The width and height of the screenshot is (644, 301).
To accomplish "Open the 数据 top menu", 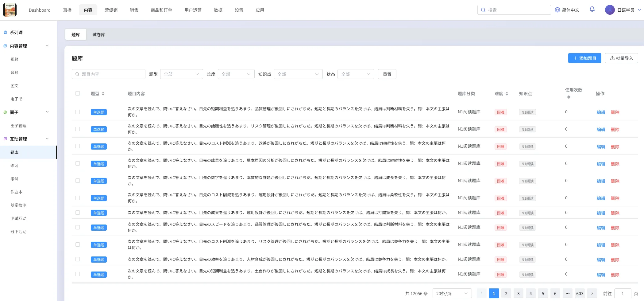I will [x=218, y=10].
